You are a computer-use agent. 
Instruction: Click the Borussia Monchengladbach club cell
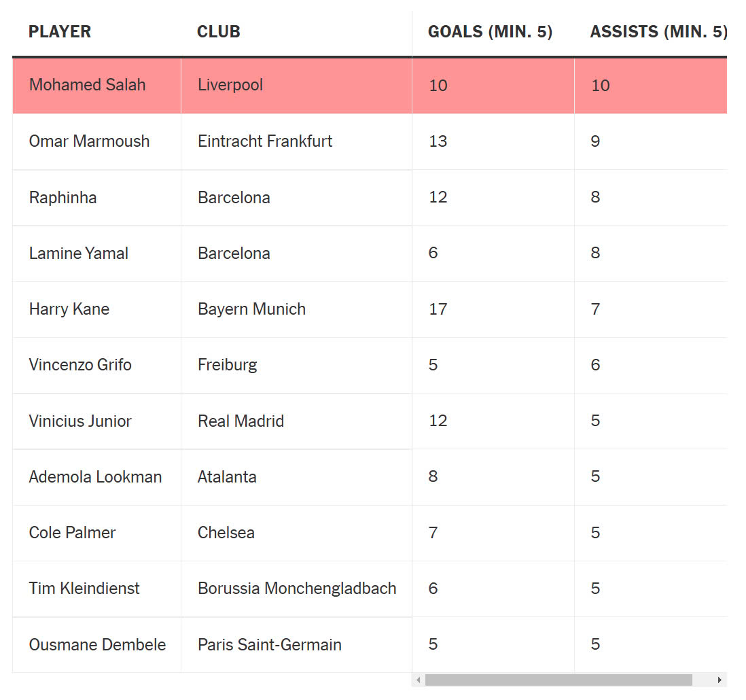click(x=297, y=589)
